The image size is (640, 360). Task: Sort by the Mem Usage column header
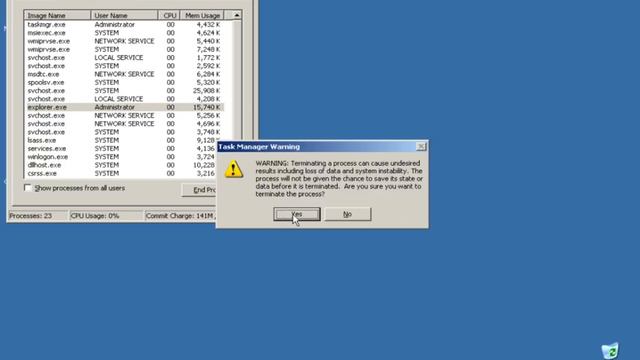202,16
